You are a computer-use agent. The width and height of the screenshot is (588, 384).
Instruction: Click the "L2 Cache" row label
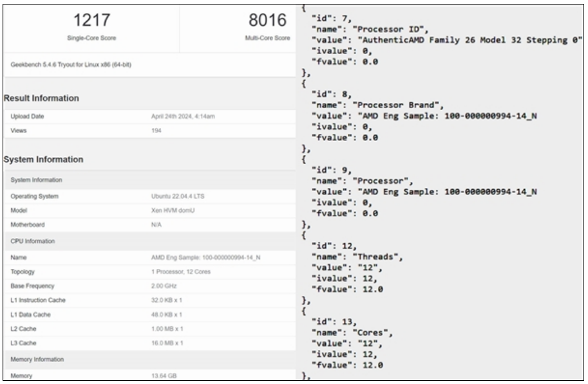click(x=23, y=329)
